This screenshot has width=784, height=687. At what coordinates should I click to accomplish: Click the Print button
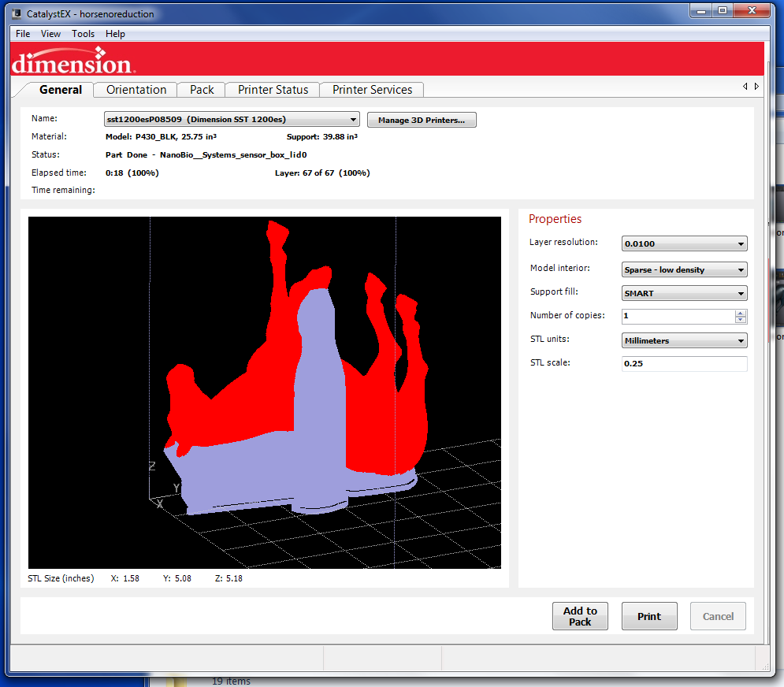pyautogui.click(x=649, y=616)
